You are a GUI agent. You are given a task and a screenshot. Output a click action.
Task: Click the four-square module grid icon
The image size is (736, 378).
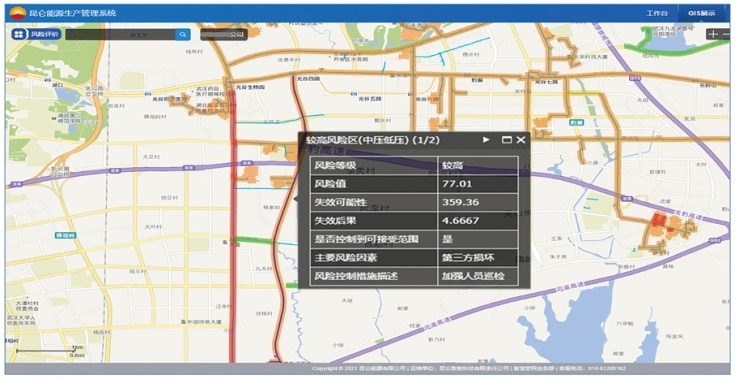click(19, 34)
